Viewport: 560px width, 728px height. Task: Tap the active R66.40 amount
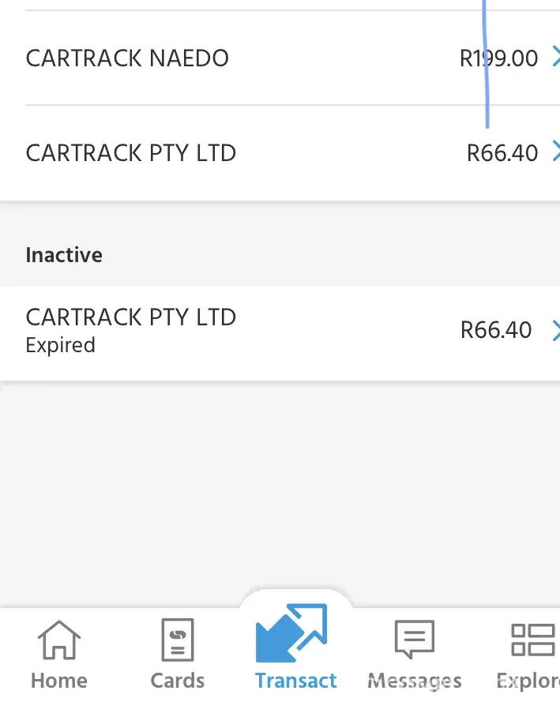[502, 153]
